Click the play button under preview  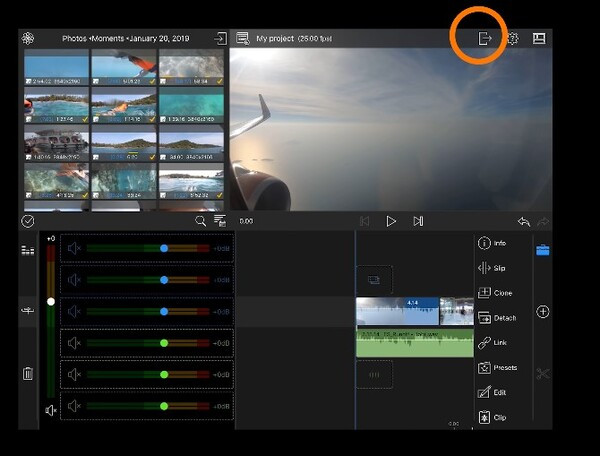coord(391,221)
